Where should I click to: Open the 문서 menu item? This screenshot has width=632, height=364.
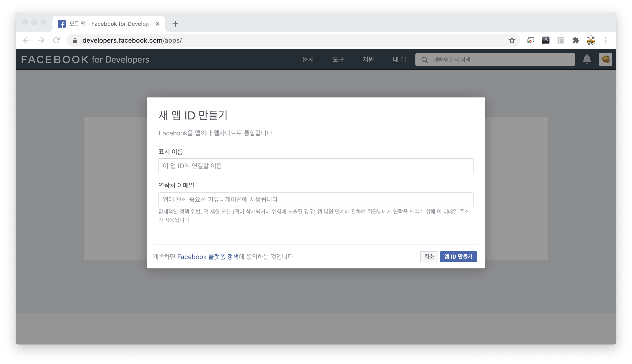pyautogui.click(x=308, y=59)
